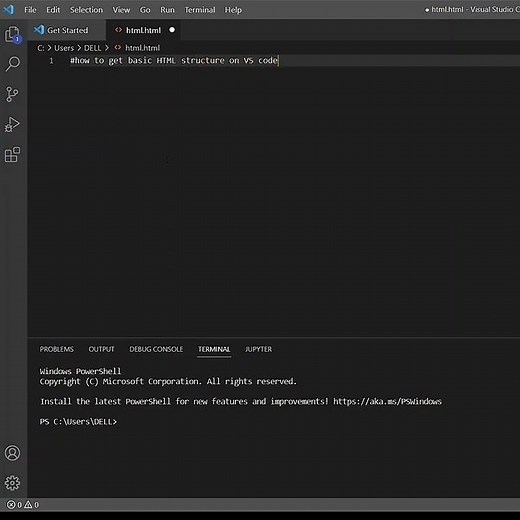Click html.html breadcrumb segment

[137, 48]
